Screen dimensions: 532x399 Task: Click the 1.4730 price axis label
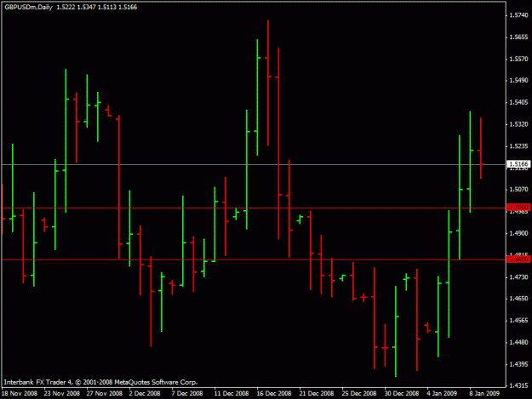point(519,277)
